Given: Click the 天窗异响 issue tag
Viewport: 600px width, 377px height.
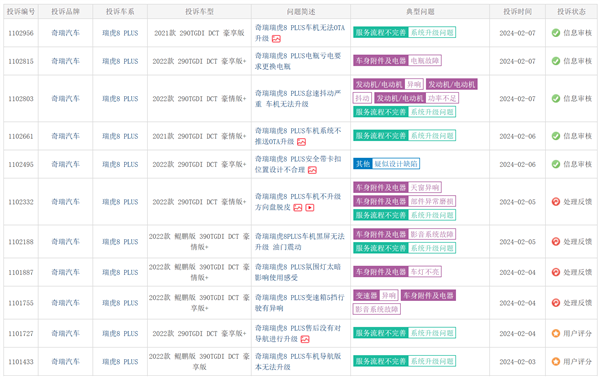Looking at the screenshot, I should pos(425,188).
